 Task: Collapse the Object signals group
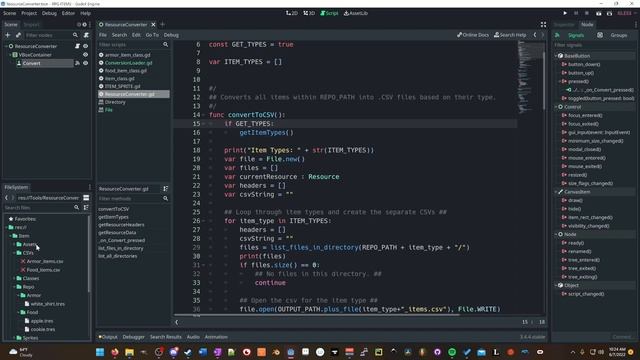click(556, 285)
